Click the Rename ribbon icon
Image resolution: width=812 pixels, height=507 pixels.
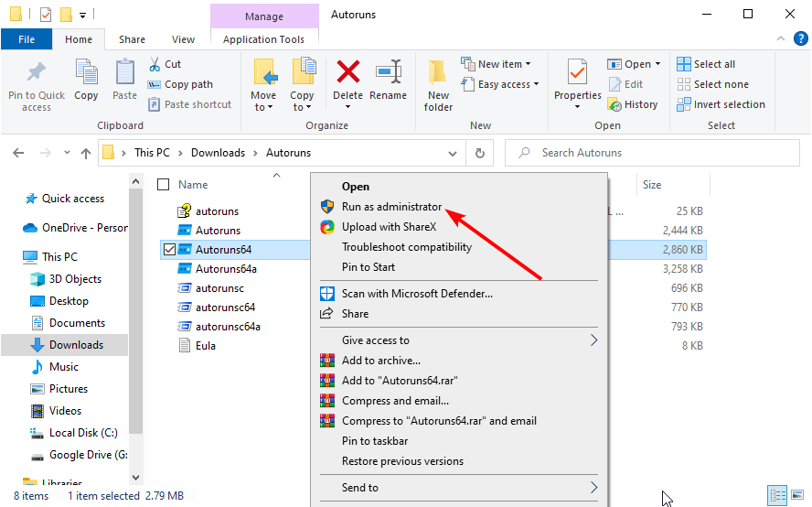point(389,71)
